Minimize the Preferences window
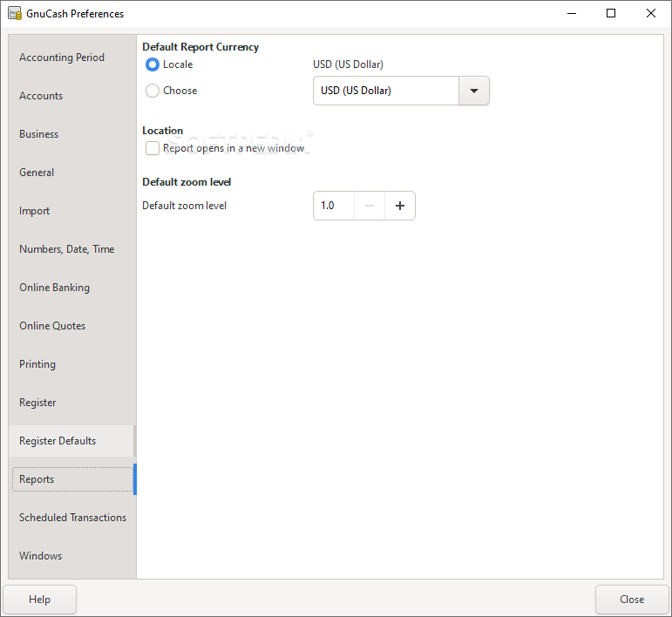Image resolution: width=672 pixels, height=617 pixels. coord(572,13)
